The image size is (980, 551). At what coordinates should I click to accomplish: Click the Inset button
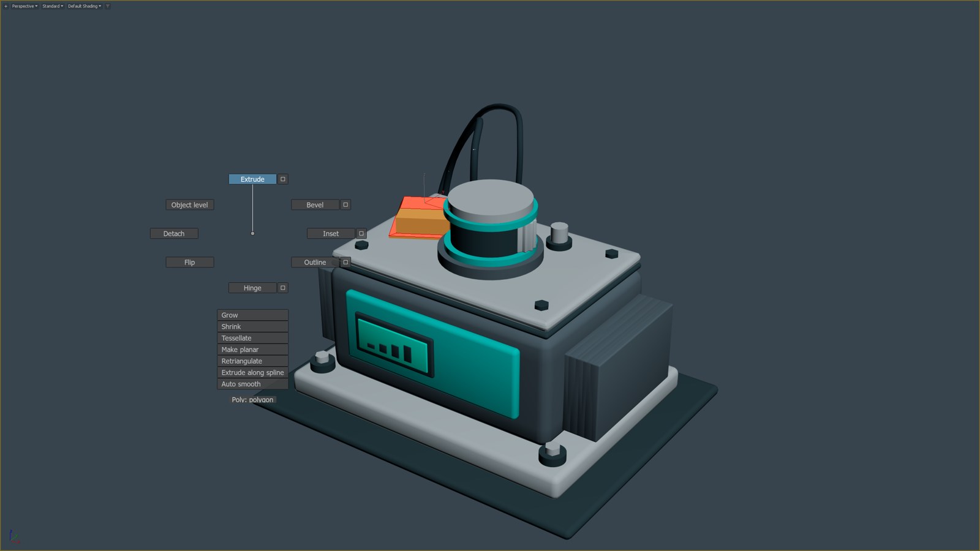click(331, 234)
